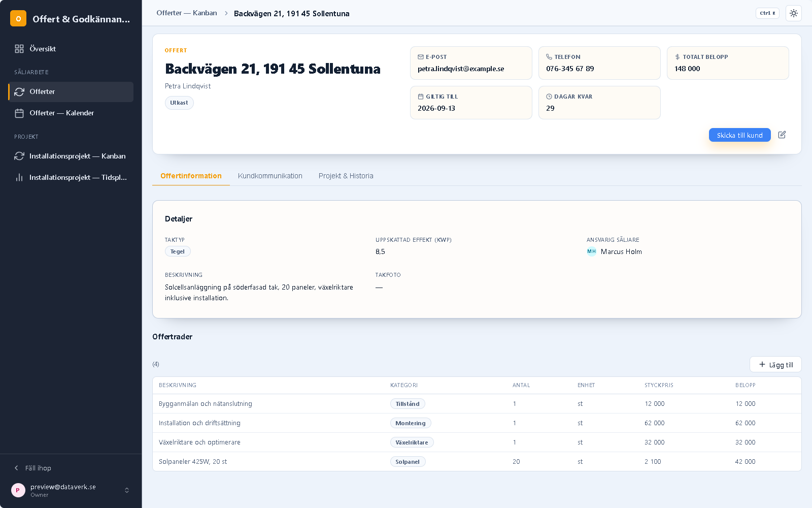Click the calendar icon for Offerter — Kalender
Image resolution: width=812 pixels, height=508 pixels.
point(19,113)
